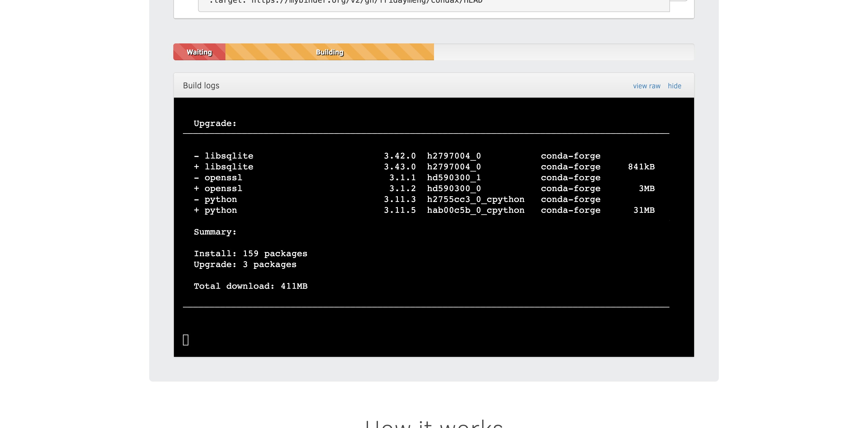Image resolution: width=868 pixels, height=428 pixels.
Task: Click the Waiting progress bar segment
Action: click(199, 52)
